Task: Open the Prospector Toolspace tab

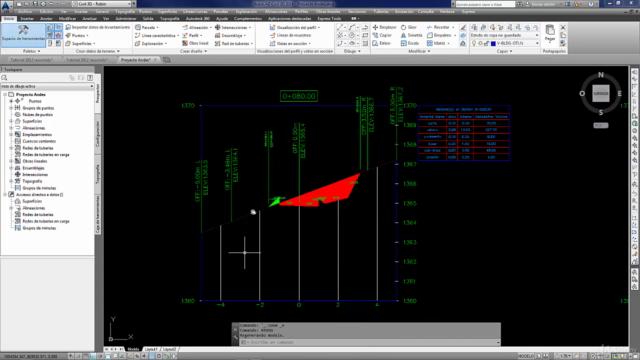Action: [98, 93]
